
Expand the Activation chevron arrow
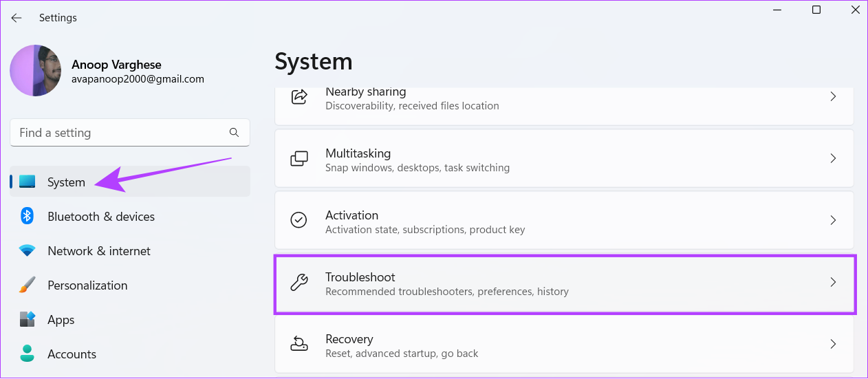(x=833, y=220)
